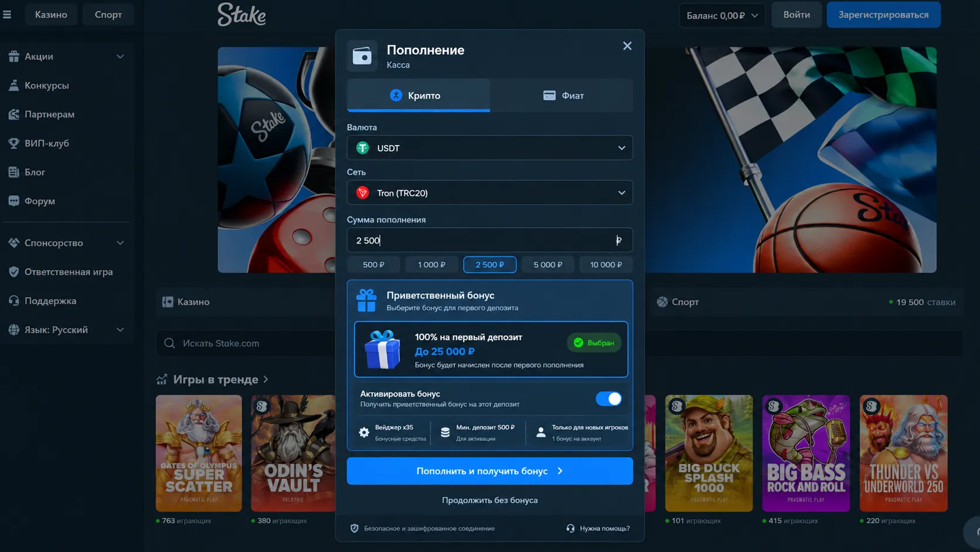Open the Баланс 0,00 ₽ dropdown
This screenshot has width=980, height=552.
pos(722,15)
